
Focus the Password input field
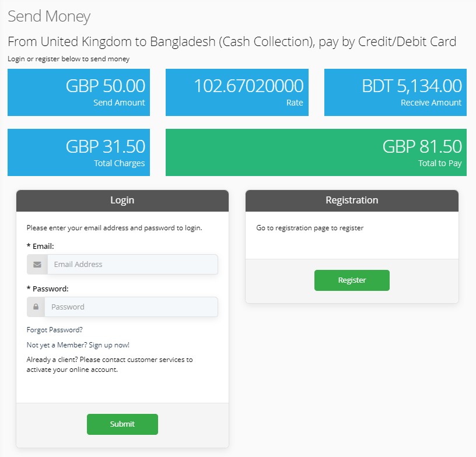point(131,307)
